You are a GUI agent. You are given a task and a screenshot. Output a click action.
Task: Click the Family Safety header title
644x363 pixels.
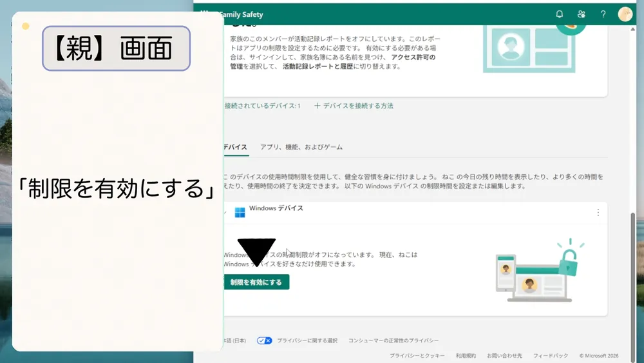point(241,14)
